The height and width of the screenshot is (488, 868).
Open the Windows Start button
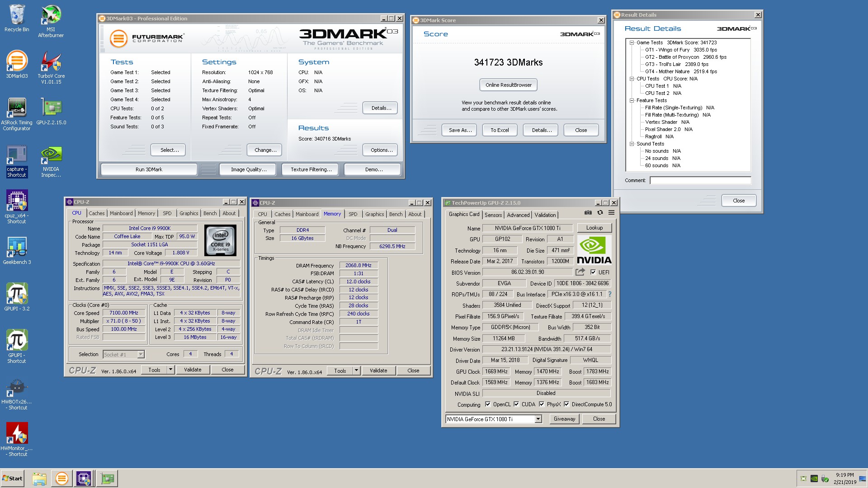pyautogui.click(x=13, y=479)
